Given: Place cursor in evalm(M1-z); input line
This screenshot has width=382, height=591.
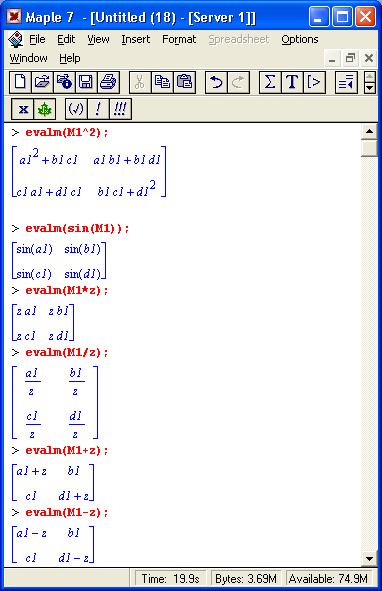Looking at the screenshot, I should [67, 513].
